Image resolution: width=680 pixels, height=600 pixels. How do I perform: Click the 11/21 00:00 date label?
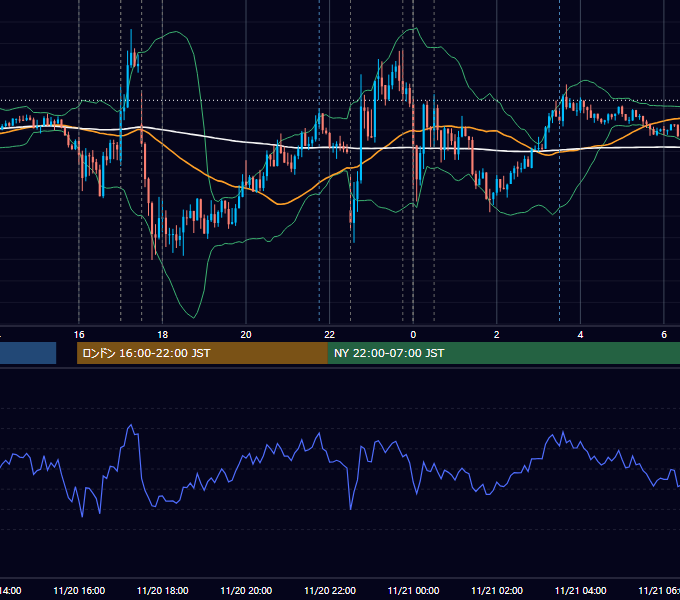(x=413, y=591)
